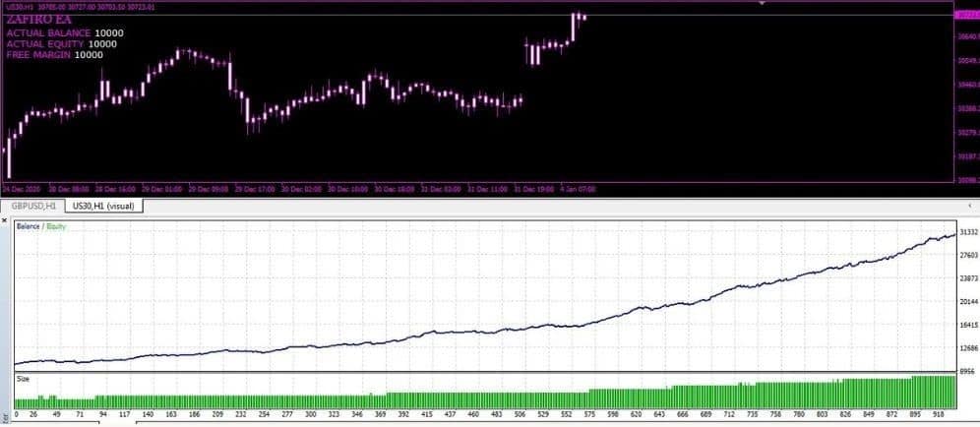Screen dimensions: 980x427
Task: Click the 8956 value on balance axis
Action: pos(968,371)
